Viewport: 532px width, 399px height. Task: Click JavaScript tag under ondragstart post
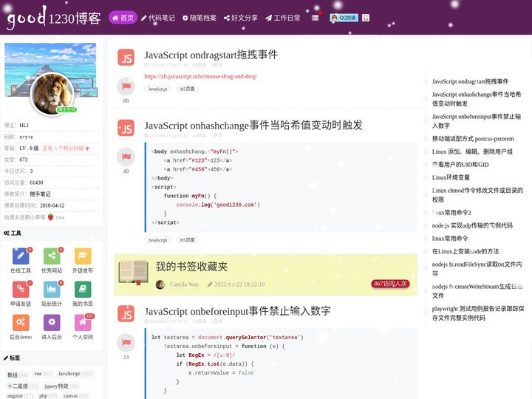point(158,89)
